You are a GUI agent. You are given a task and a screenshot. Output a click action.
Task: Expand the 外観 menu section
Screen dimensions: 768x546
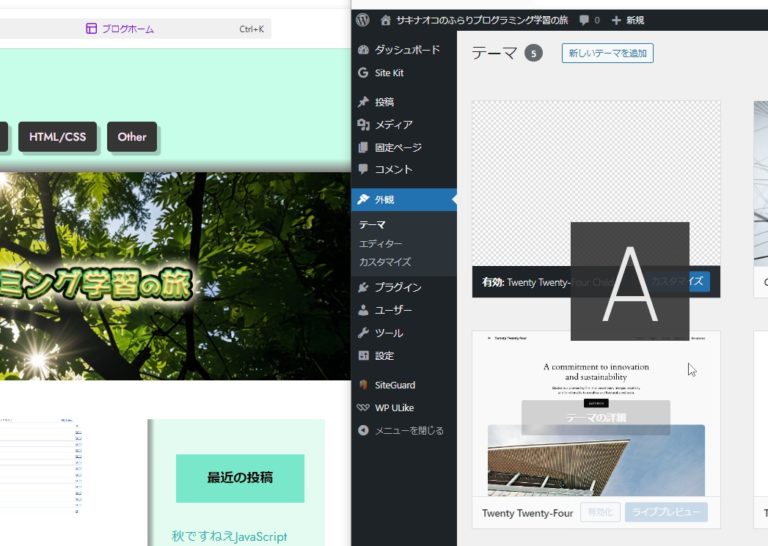[384, 199]
